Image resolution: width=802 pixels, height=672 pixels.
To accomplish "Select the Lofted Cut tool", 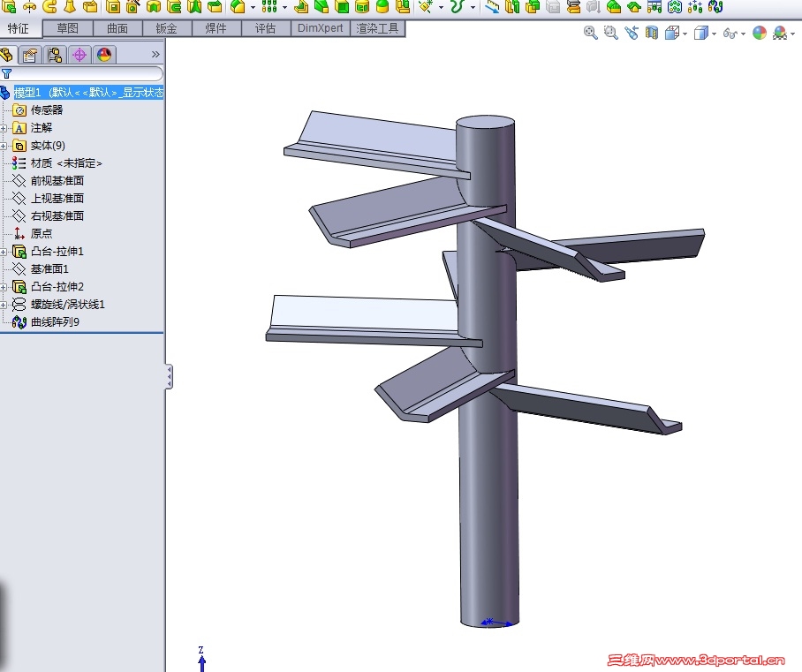I will coord(194,7).
